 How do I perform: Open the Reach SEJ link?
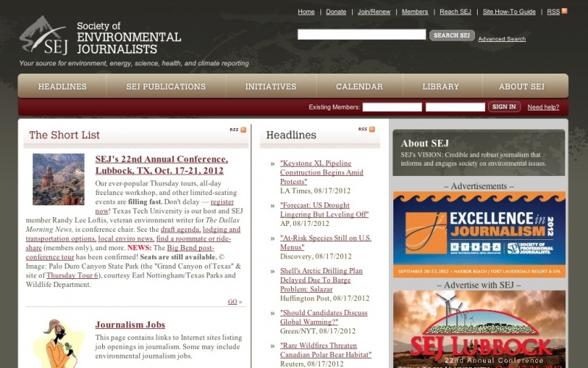tap(455, 12)
